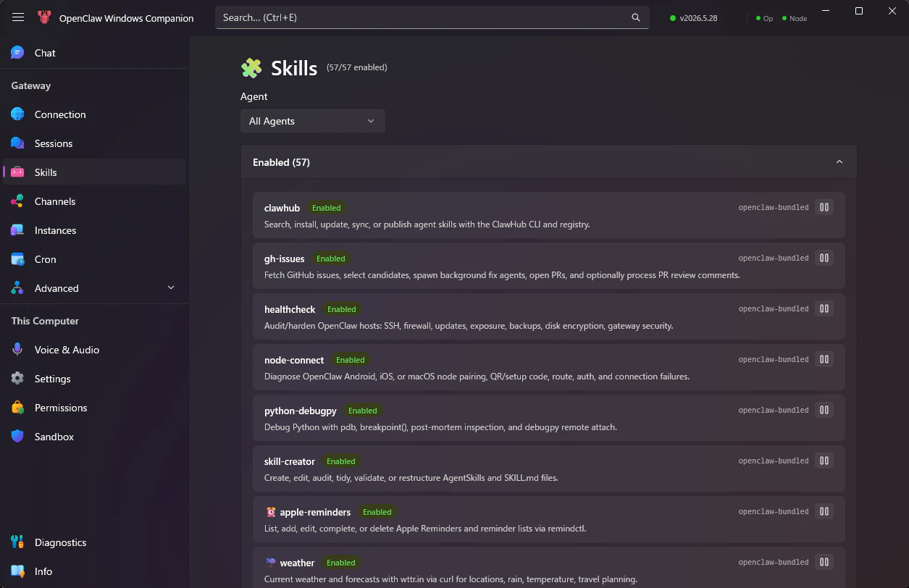Image resolution: width=909 pixels, height=588 pixels.
Task: Open the hamburger navigation menu
Action: click(18, 17)
